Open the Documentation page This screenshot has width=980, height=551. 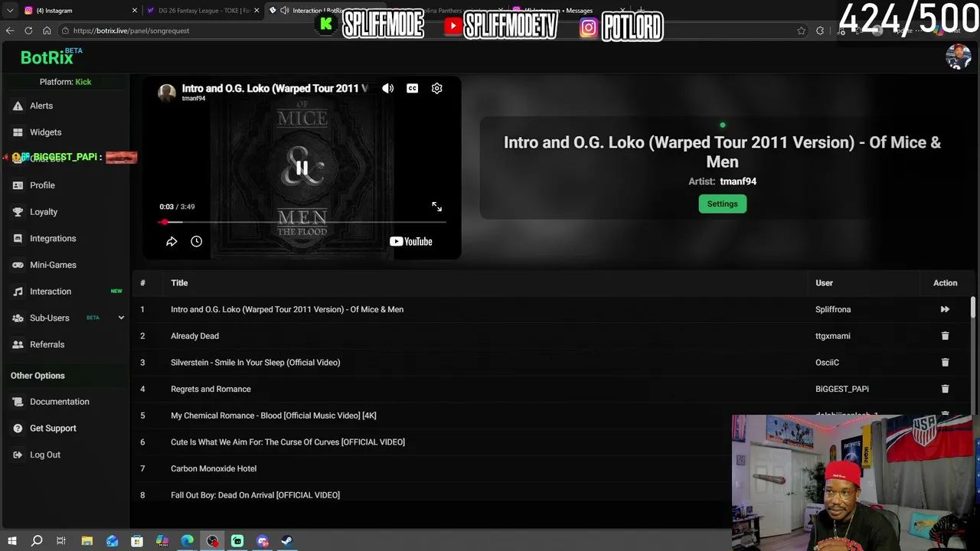[x=60, y=402]
